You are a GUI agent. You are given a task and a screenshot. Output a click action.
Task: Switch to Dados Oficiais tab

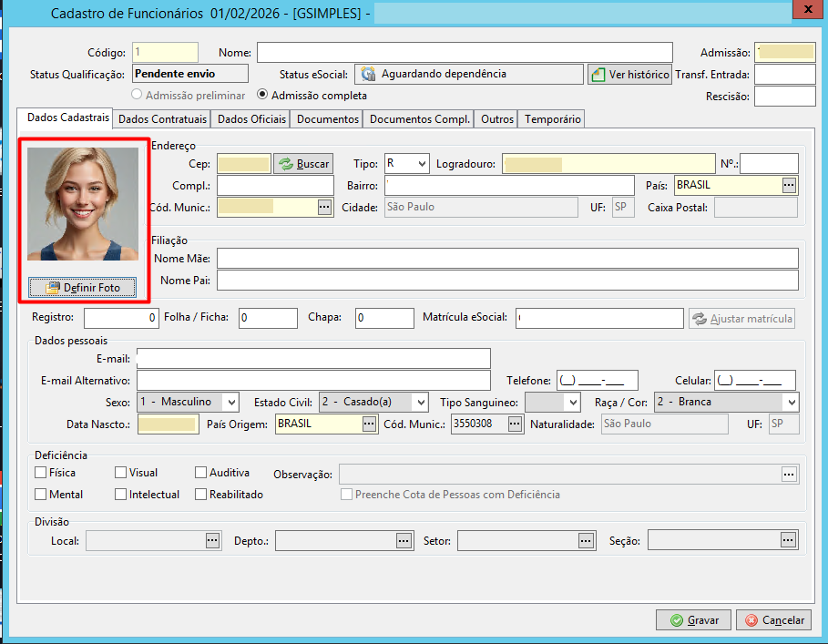[x=252, y=119]
